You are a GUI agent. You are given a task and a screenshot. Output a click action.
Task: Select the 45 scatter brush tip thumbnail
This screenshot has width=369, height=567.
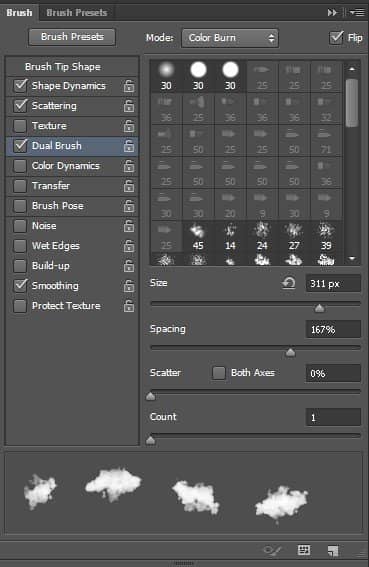(x=198, y=236)
